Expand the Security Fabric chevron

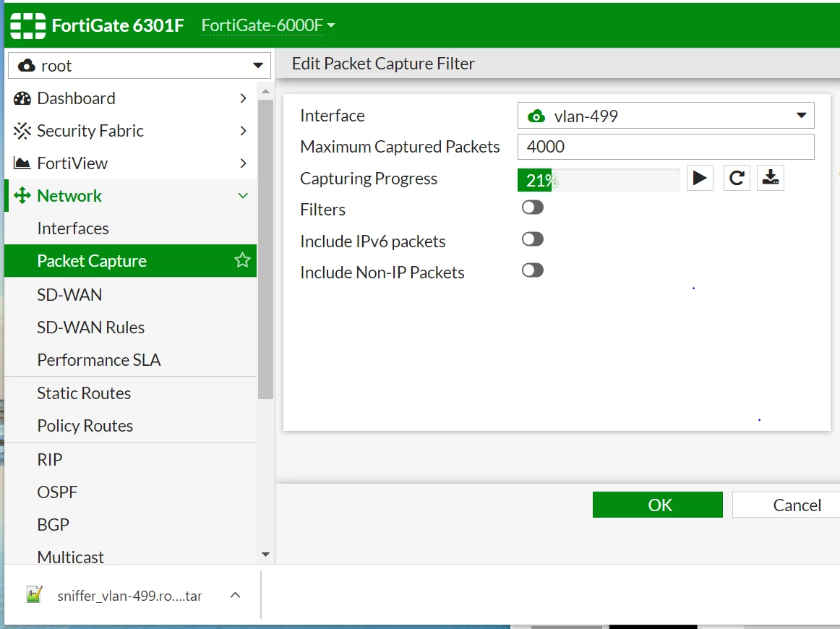(243, 131)
